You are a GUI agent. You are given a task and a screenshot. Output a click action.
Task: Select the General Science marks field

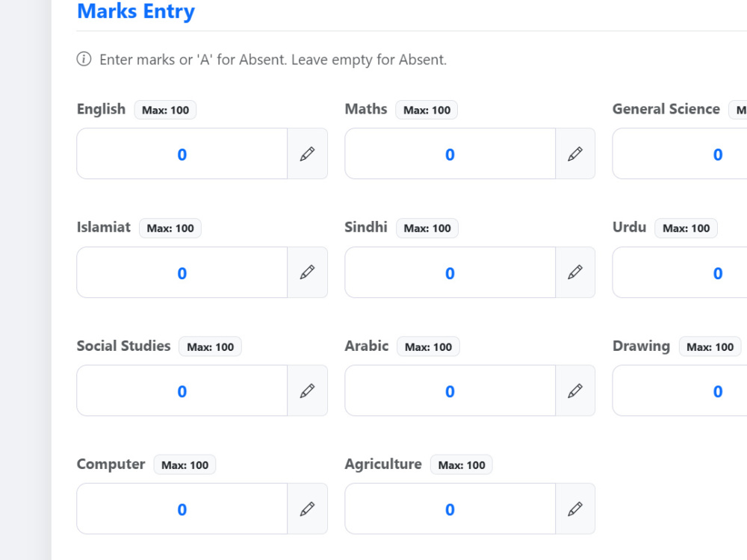click(680, 154)
